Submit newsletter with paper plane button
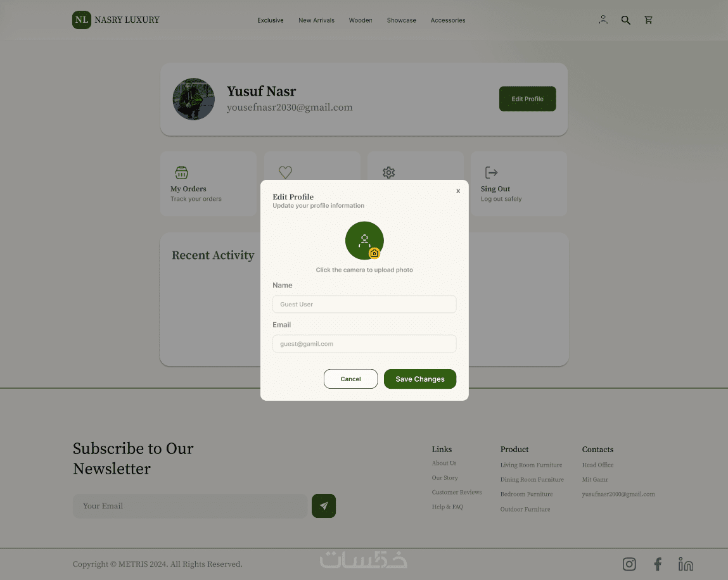The width and height of the screenshot is (728, 580). (x=324, y=506)
